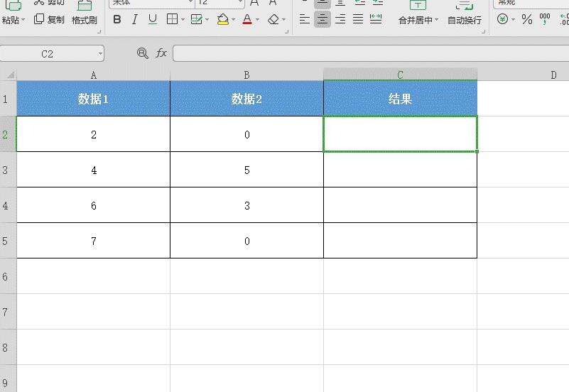Open the clipboard group dialog launcher
The width and height of the screenshot is (569, 392).
point(99,31)
